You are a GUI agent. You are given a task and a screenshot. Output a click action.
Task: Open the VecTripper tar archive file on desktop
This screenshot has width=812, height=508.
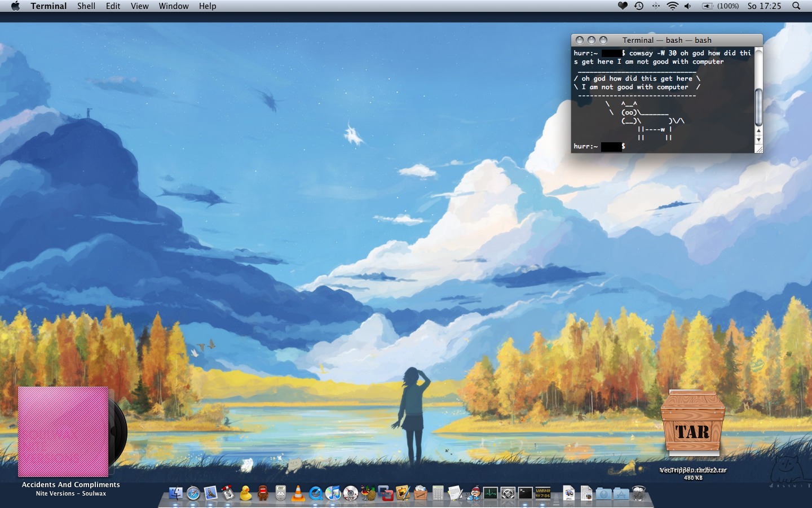coord(693,435)
